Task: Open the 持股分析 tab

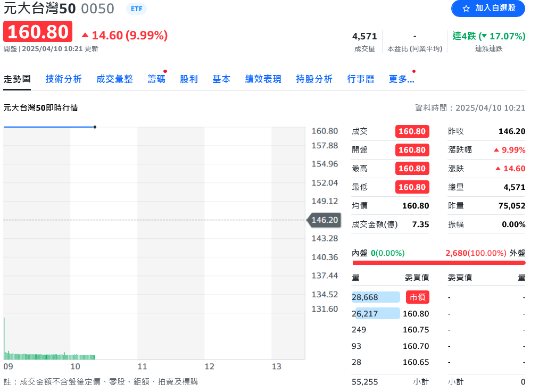Action: coord(314,79)
